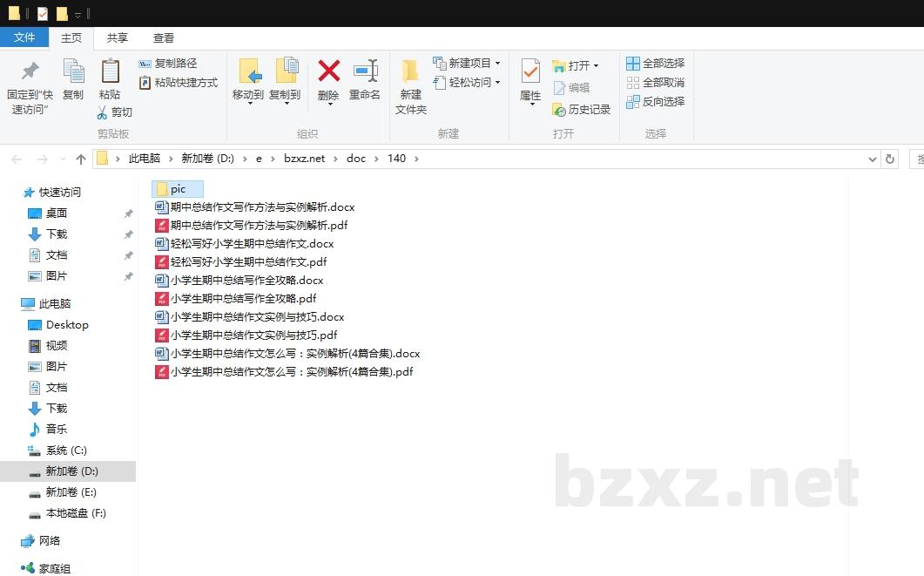Open the View ribbon tab
This screenshot has height=576, width=924.
pyautogui.click(x=164, y=38)
